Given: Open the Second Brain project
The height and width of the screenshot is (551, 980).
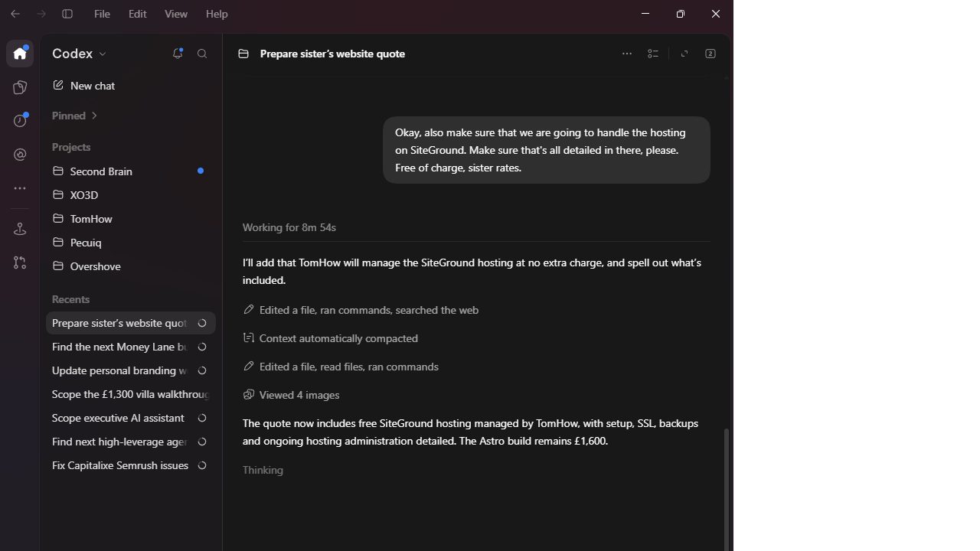Looking at the screenshot, I should coord(130,171).
